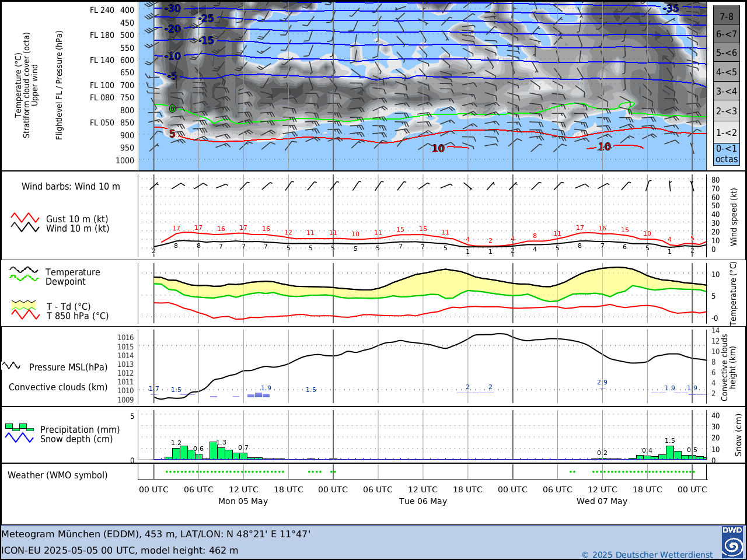Click the 3-<4 cloud cover swatch

(x=727, y=91)
